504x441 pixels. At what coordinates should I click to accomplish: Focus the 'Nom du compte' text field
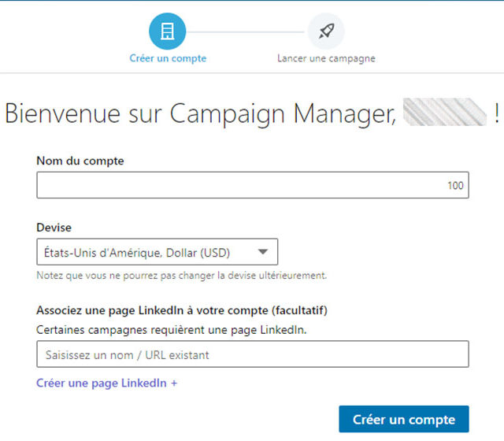point(253,185)
